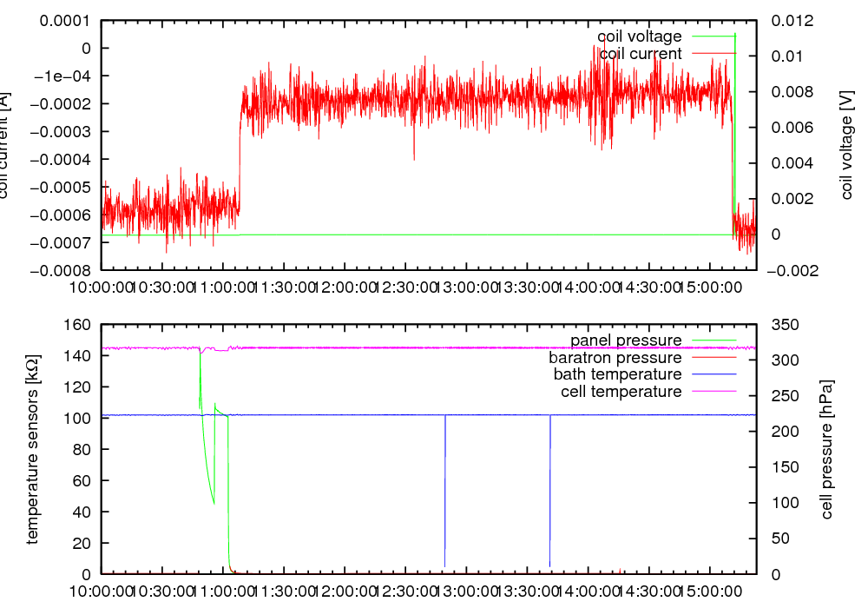Click the baratron pressure legend label
This screenshot has height=608, width=868.
coord(615,357)
